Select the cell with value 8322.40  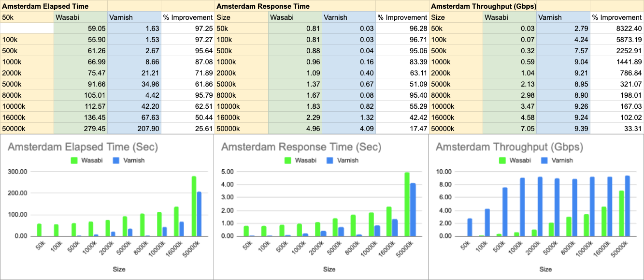click(x=617, y=28)
